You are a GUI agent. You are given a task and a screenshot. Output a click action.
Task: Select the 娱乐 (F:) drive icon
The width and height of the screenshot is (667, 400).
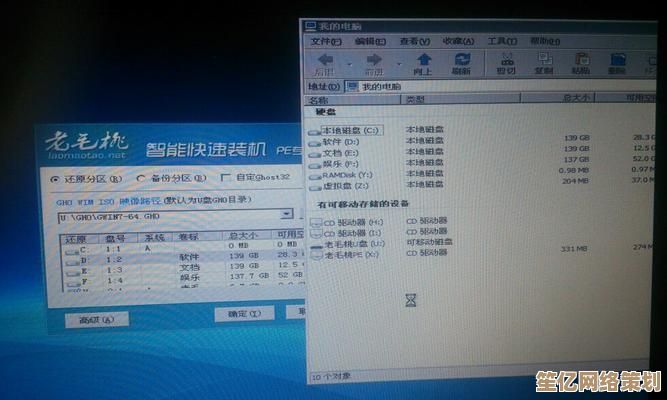[315, 166]
